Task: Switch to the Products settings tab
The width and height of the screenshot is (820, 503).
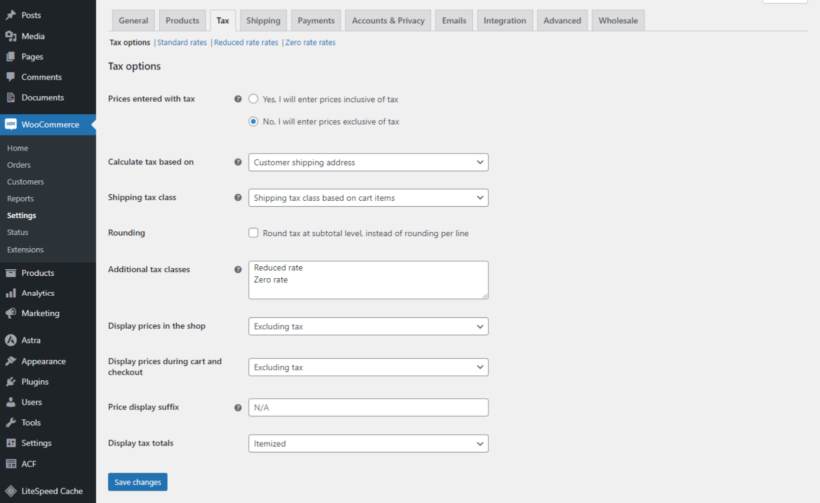Action: click(183, 20)
